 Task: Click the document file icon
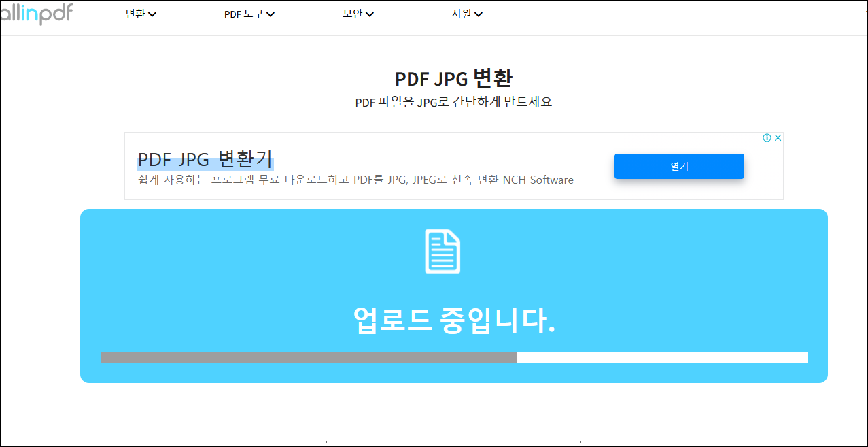pyautogui.click(x=442, y=251)
